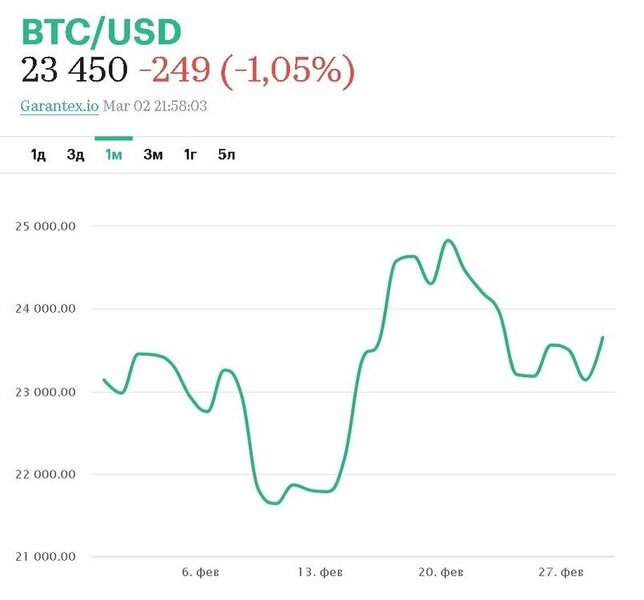This screenshot has height=600, width=644.
Task: Switch to the 1д (one day) range tab
Action: pyautogui.click(x=38, y=154)
